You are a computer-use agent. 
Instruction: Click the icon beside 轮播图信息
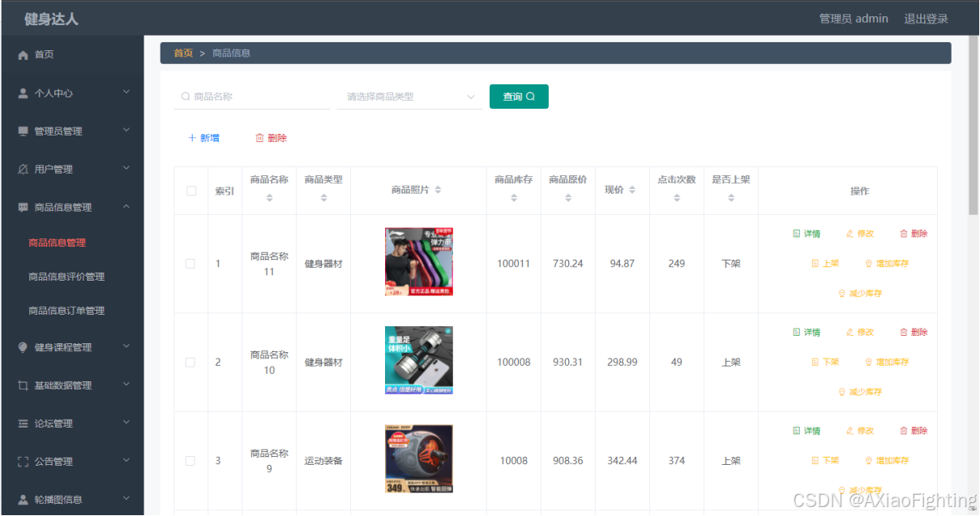coord(24,500)
